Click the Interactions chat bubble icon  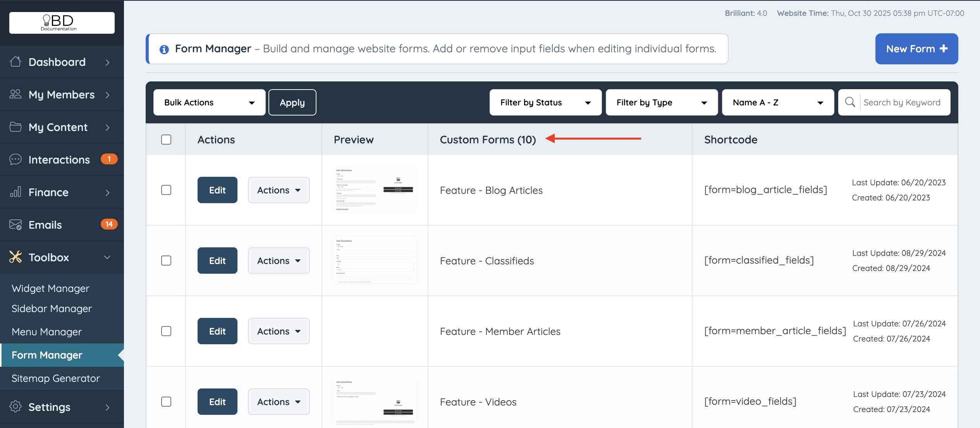click(15, 159)
